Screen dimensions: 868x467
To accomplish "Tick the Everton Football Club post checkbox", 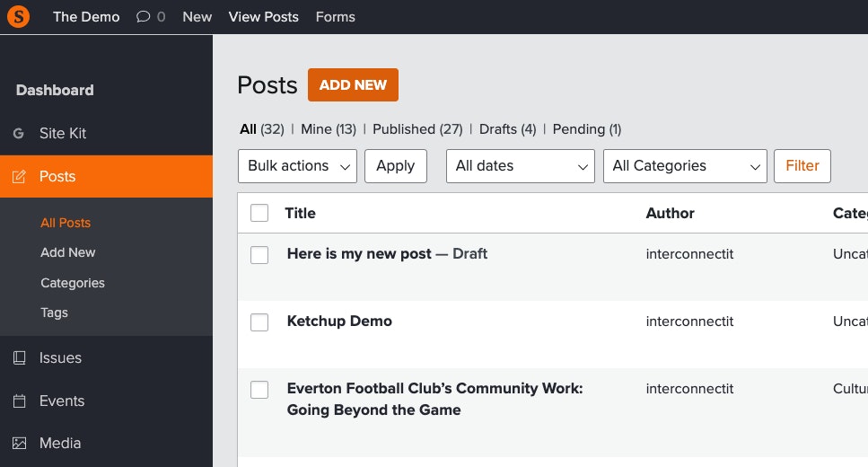I will click(259, 390).
